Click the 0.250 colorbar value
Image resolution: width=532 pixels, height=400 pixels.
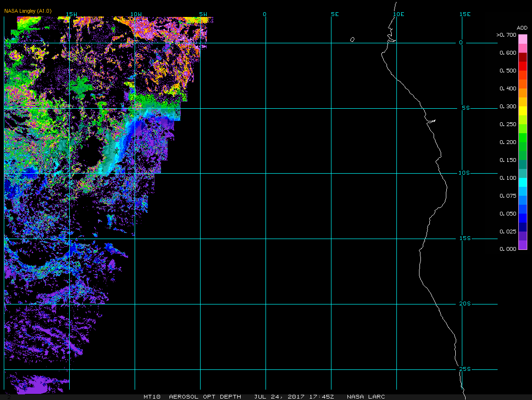click(508, 125)
